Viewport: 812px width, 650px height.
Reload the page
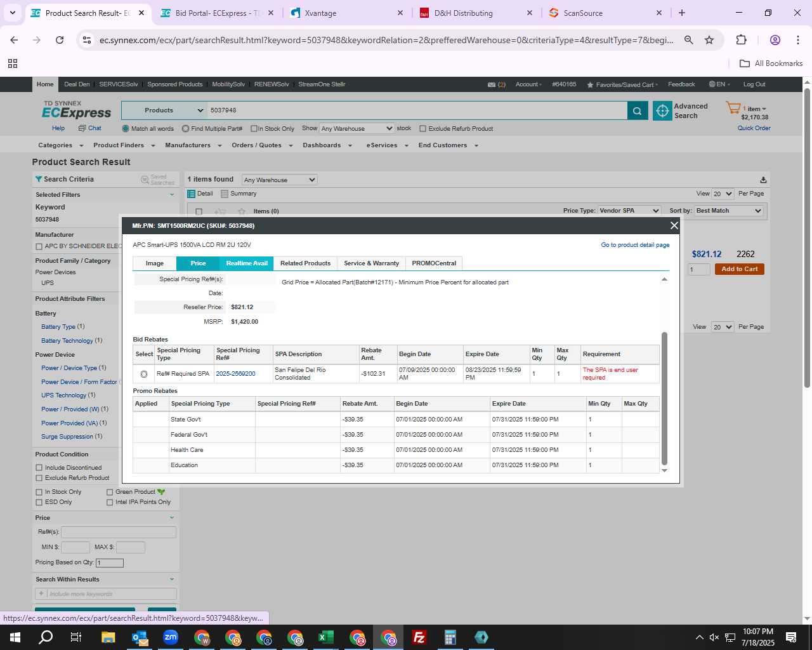coord(60,40)
